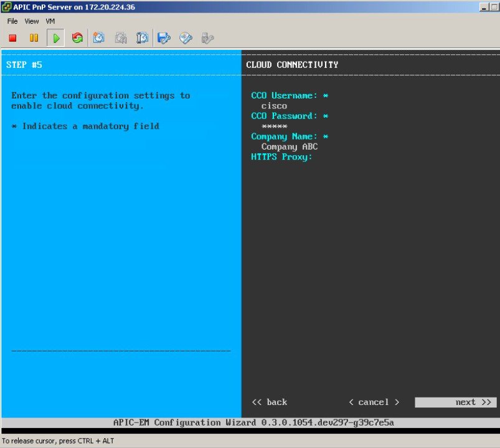Click the CCO Password label
Viewport: 500px width, 448px height.
284,116
